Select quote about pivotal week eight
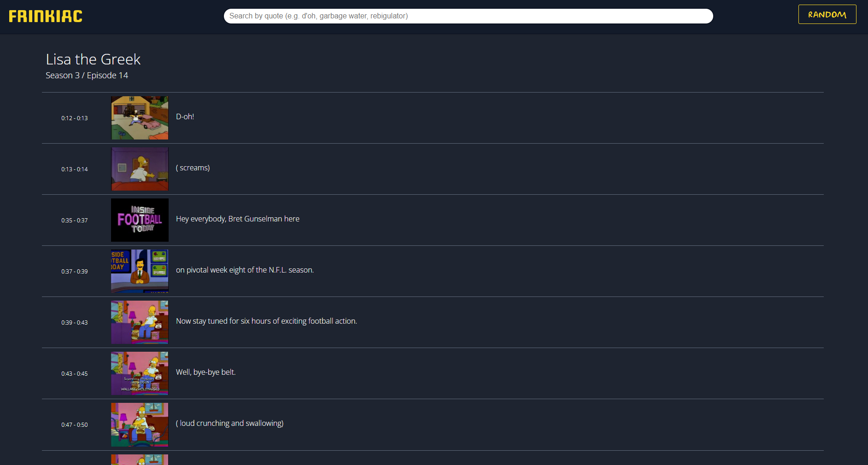Screen dimensions: 868x465 (245, 270)
